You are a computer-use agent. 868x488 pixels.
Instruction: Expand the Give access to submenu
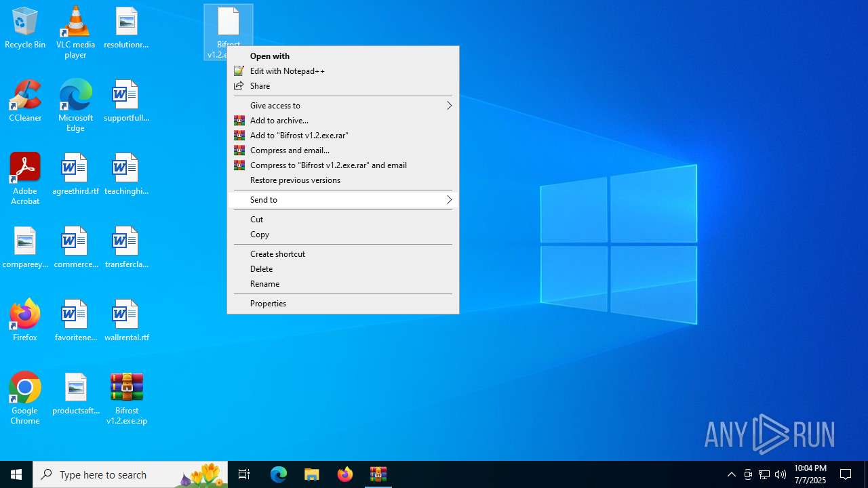click(342, 106)
